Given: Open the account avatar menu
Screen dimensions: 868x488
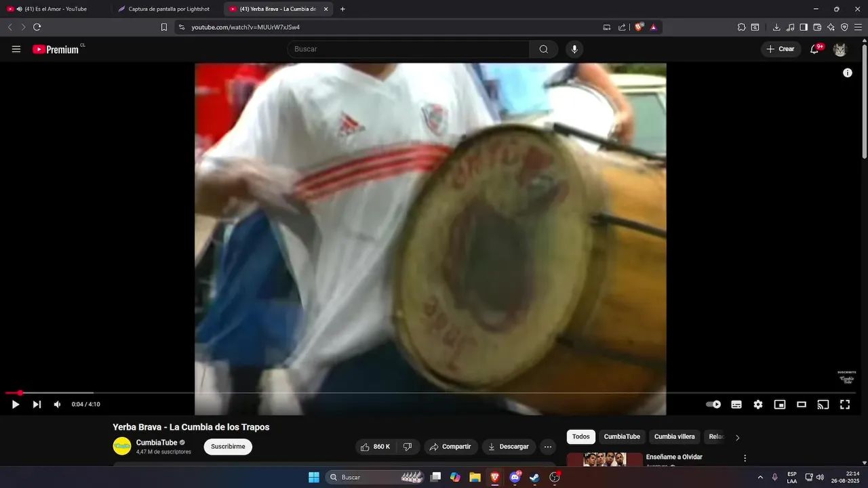Looking at the screenshot, I should click(840, 49).
